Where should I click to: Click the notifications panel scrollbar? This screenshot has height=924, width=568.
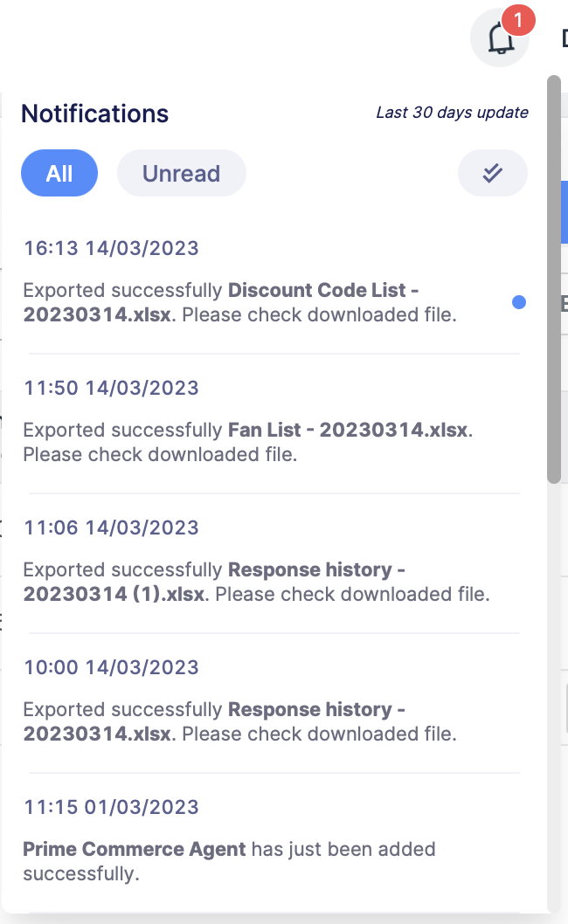pyautogui.click(x=554, y=279)
